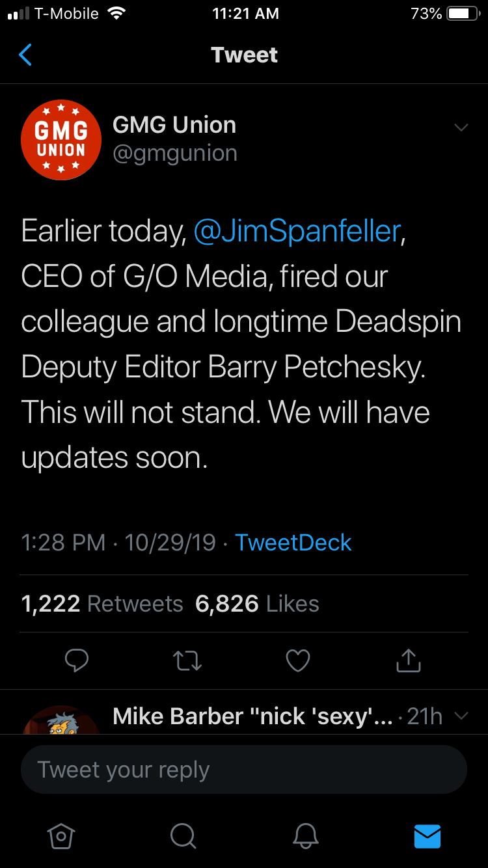Screen dimensions: 488x868
Task: Tap the retweet arrows icon
Action: point(187,661)
